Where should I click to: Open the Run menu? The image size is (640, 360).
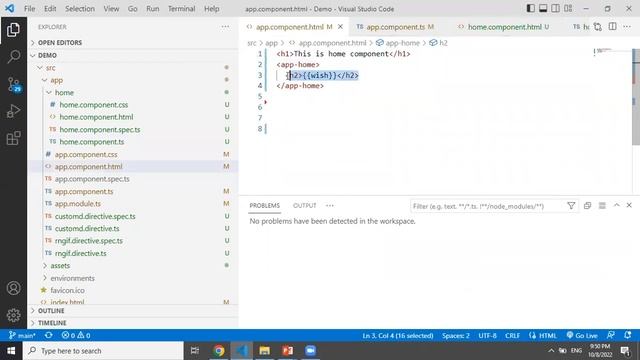[153, 9]
